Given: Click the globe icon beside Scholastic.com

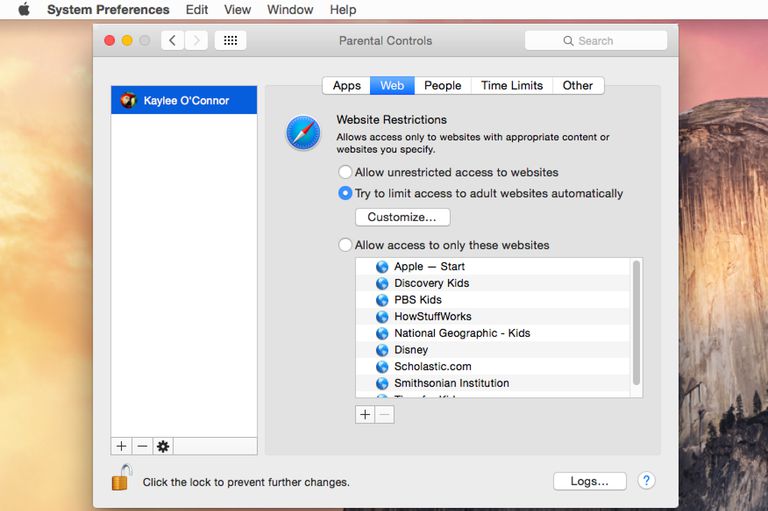Looking at the screenshot, I should click(382, 366).
